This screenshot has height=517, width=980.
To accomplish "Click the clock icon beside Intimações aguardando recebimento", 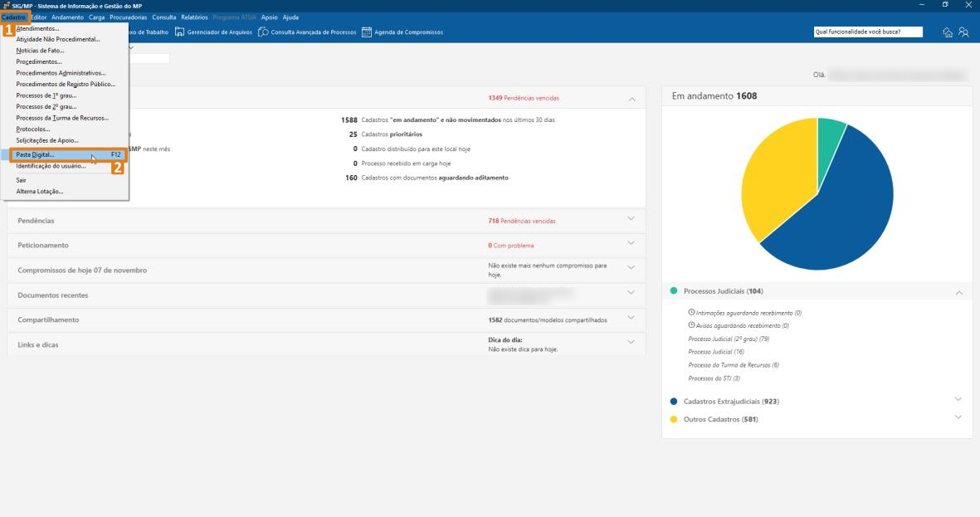I will 691,313.
